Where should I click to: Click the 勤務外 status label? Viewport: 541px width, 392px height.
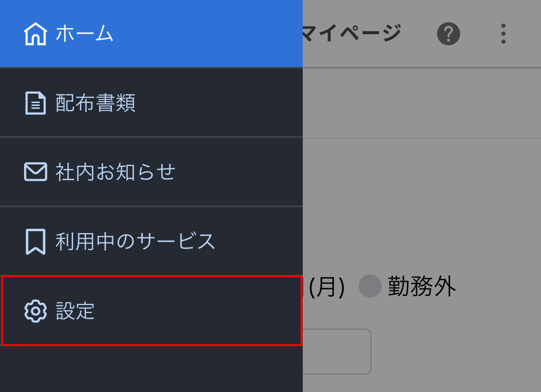[x=422, y=286]
